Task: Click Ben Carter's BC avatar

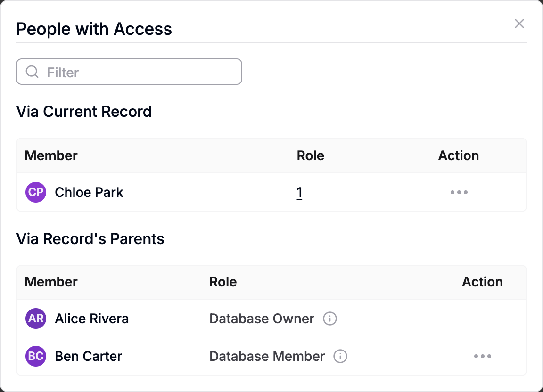Action: tap(36, 356)
